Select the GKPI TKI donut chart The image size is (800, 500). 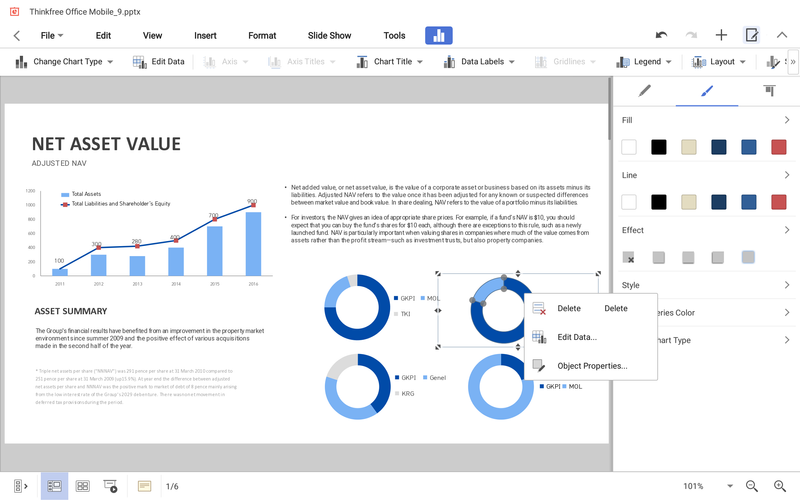(357, 307)
